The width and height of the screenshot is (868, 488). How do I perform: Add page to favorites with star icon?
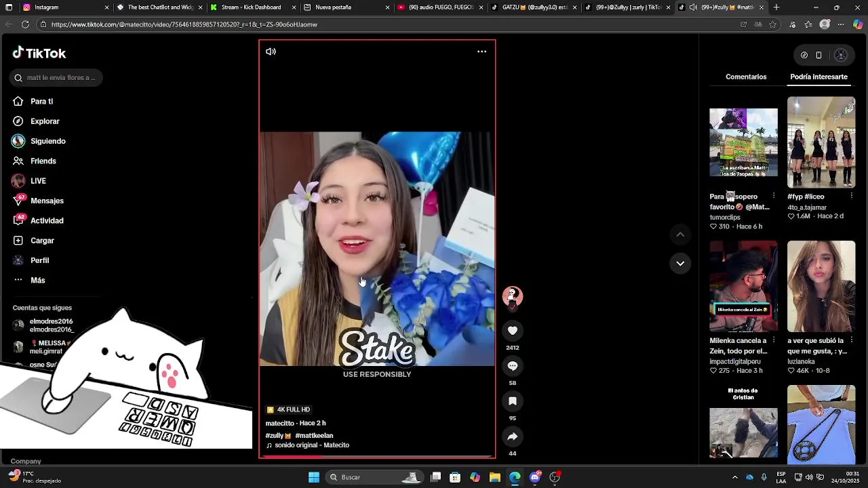(x=772, y=24)
